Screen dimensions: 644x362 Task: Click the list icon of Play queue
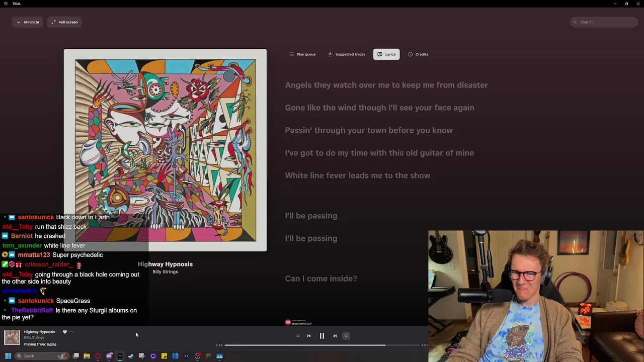[x=291, y=54]
